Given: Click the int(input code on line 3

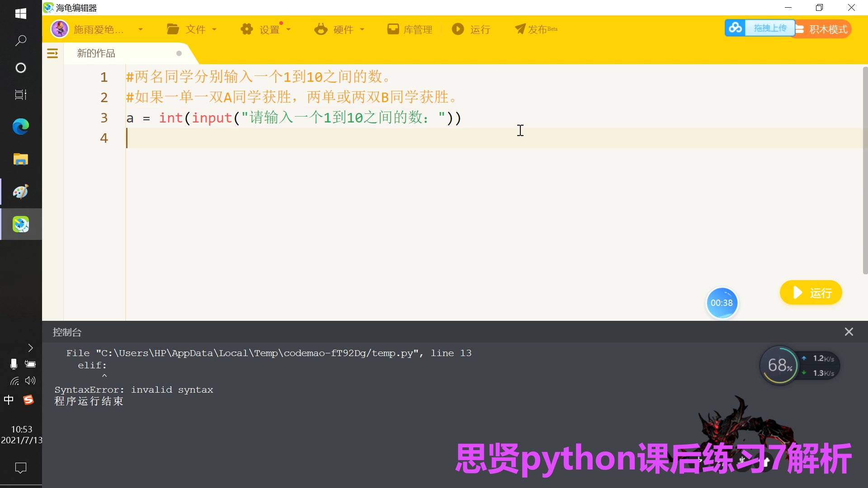Looking at the screenshot, I should pyautogui.click(x=195, y=117).
